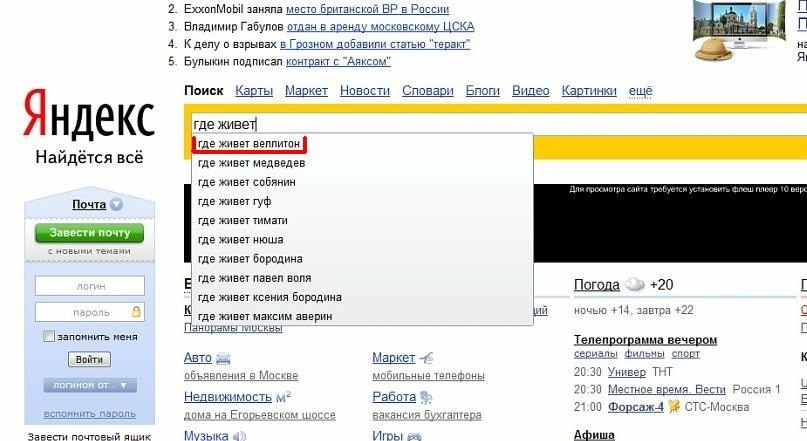This screenshot has width=807, height=441.
Task: Select suggestion где живет медведев
Action: (362, 163)
